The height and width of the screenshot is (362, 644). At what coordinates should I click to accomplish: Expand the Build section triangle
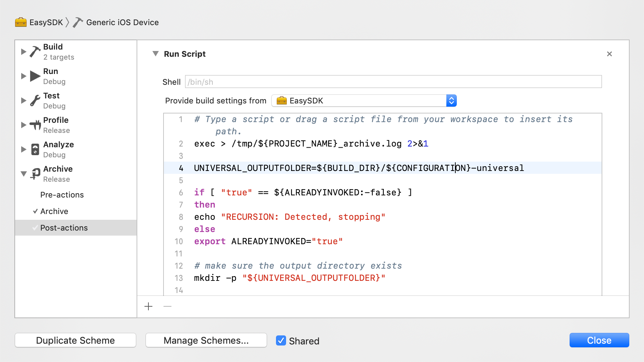coord(24,52)
